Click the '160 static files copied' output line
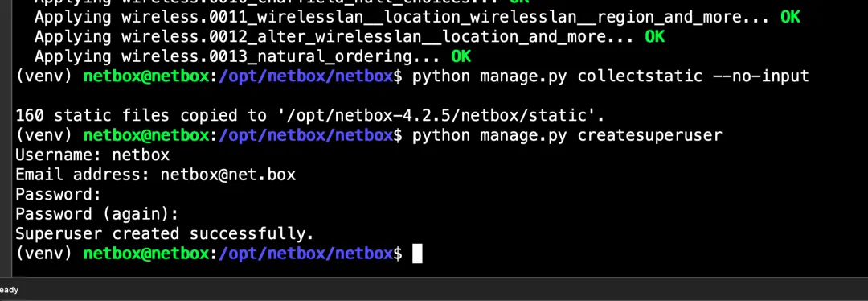This screenshot has height=301, width=868. coord(310,115)
